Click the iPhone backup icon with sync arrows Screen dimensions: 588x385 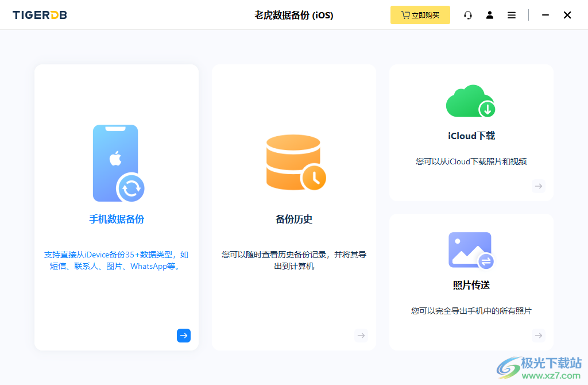(x=117, y=163)
